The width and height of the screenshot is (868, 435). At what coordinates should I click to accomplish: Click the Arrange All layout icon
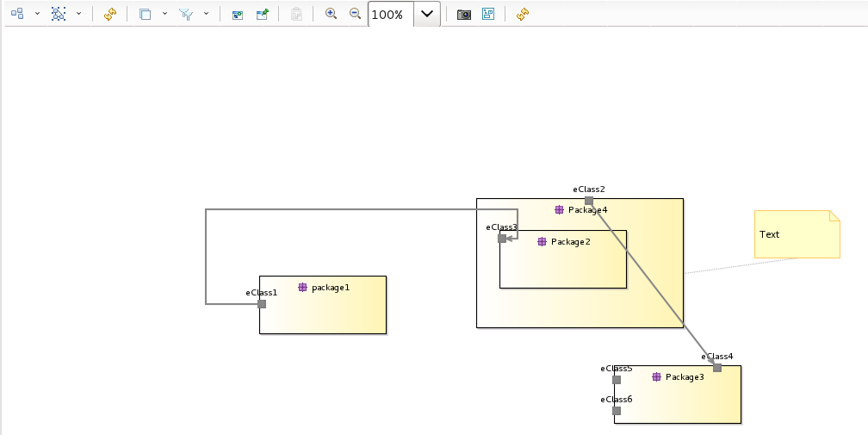pos(17,14)
